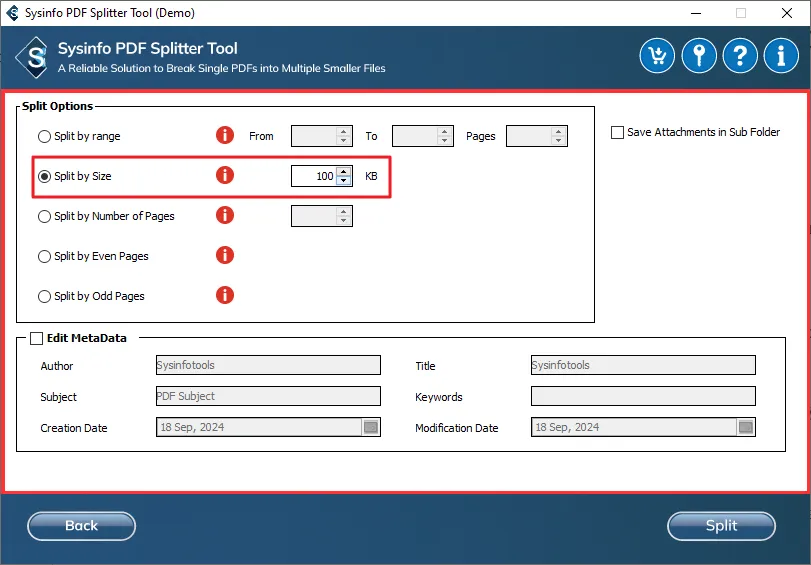
Task: Open the Creation Date calendar picker
Action: coord(371,427)
